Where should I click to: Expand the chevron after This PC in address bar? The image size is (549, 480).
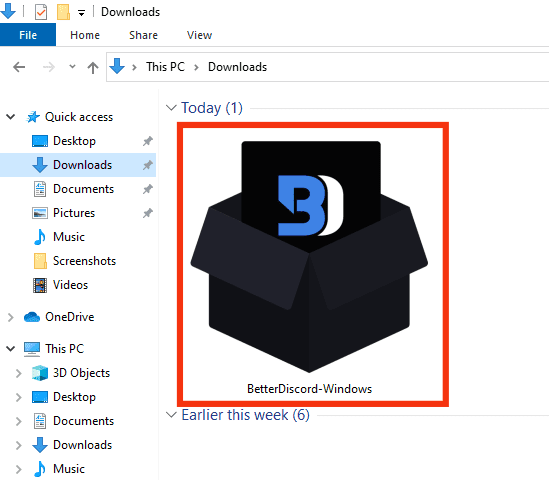(196, 67)
